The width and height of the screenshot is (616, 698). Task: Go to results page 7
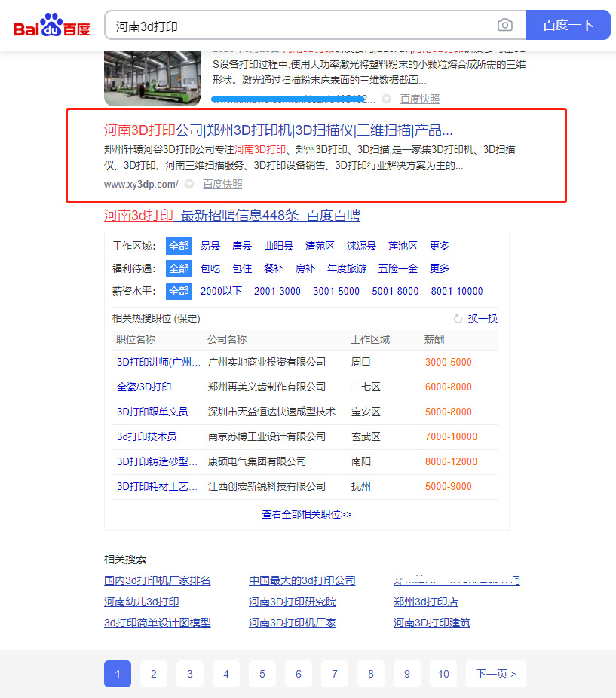[x=335, y=674]
